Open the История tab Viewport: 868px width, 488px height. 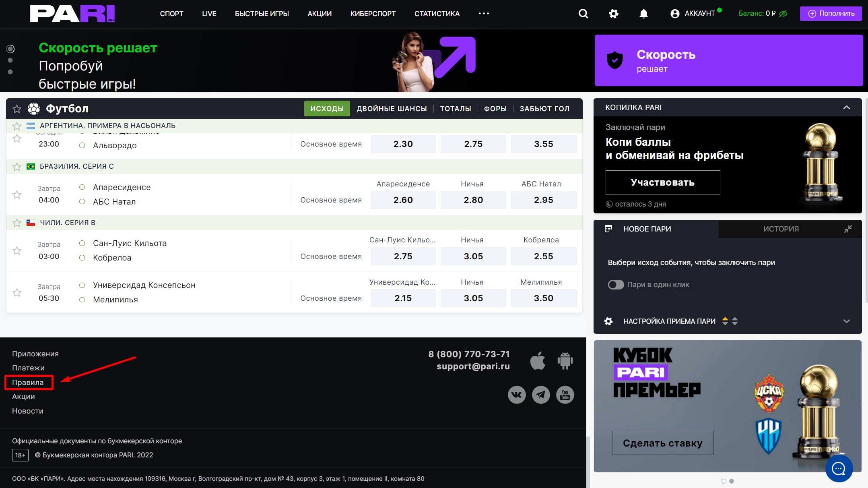point(781,229)
